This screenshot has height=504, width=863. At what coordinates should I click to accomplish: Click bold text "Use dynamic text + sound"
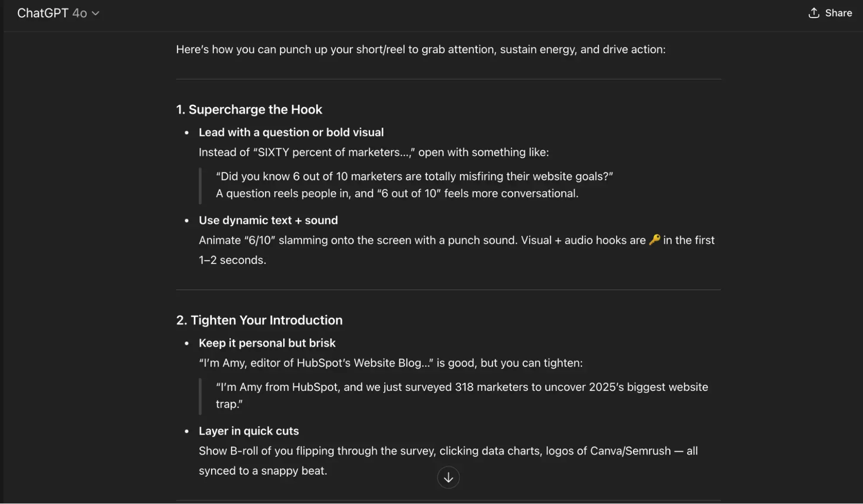click(x=268, y=220)
